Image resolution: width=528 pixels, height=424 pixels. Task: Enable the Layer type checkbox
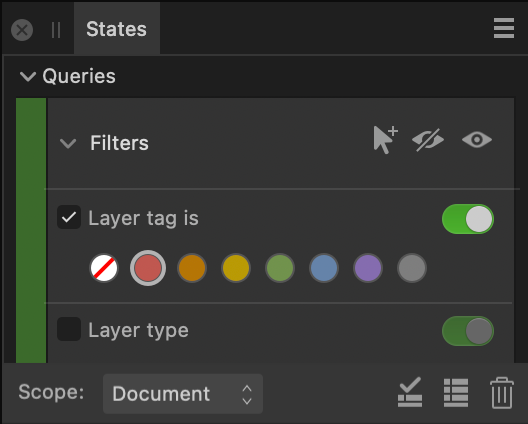[69, 329]
